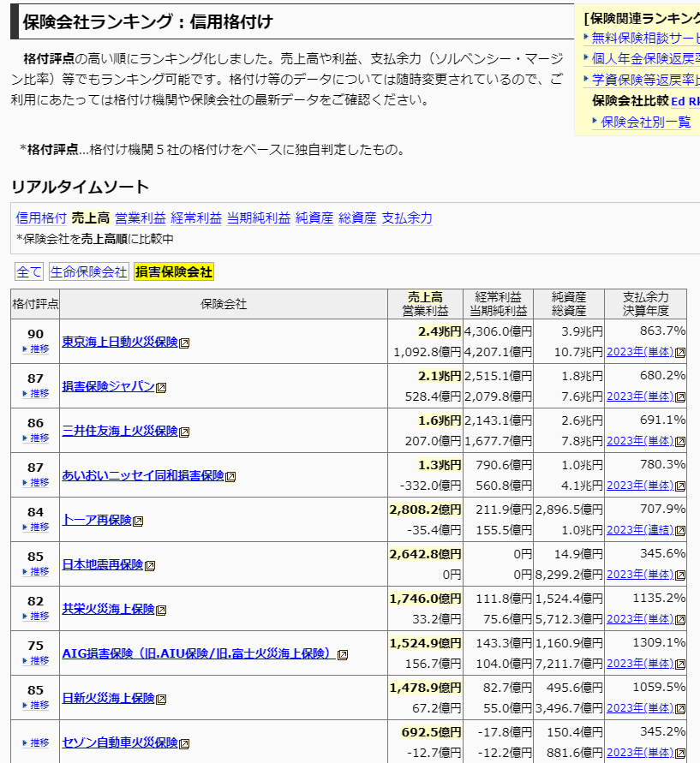
Task: Open 共栄火災海上保険 company link
Action: (108, 609)
